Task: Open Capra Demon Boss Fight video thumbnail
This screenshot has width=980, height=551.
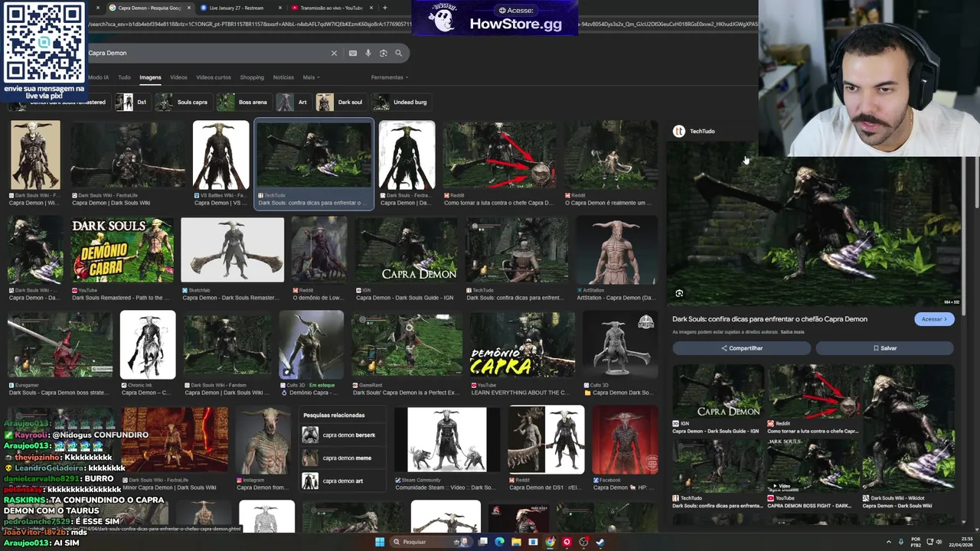Action: pyautogui.click(x=813, y=465)
